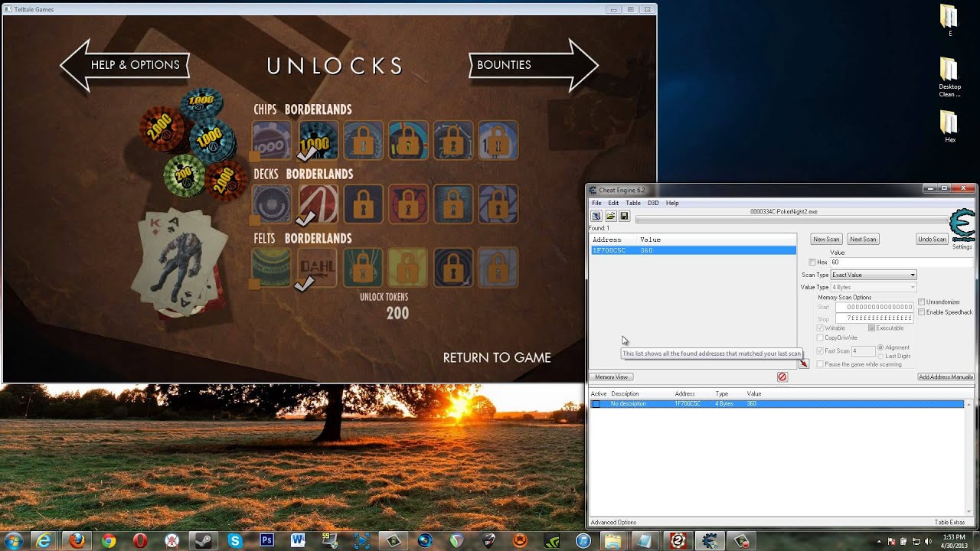Open Desktop Clean folder on desktop
This screenshot has height=551, width=980.
pyautogui.click(x=949, y=77)
